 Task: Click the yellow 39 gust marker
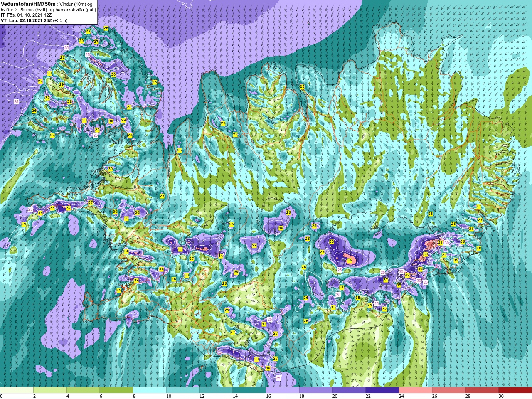[x=425, y=254]
